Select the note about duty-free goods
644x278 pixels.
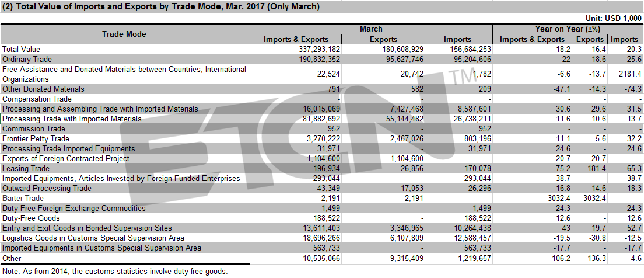[114, 271]
